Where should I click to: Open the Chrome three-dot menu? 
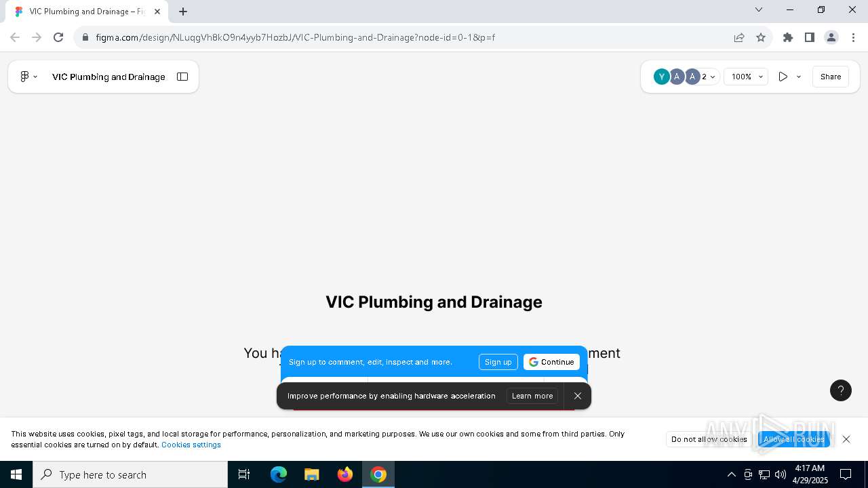853,37
